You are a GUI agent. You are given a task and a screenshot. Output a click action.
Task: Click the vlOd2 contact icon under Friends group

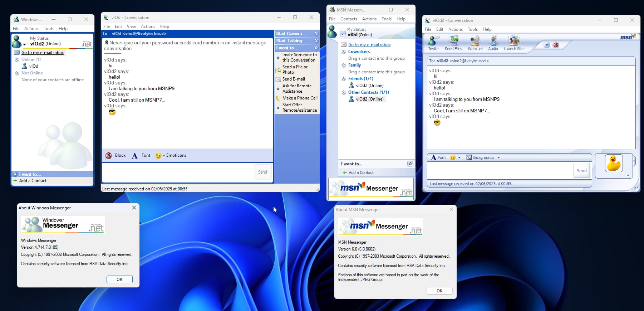[x=352, y=86]
